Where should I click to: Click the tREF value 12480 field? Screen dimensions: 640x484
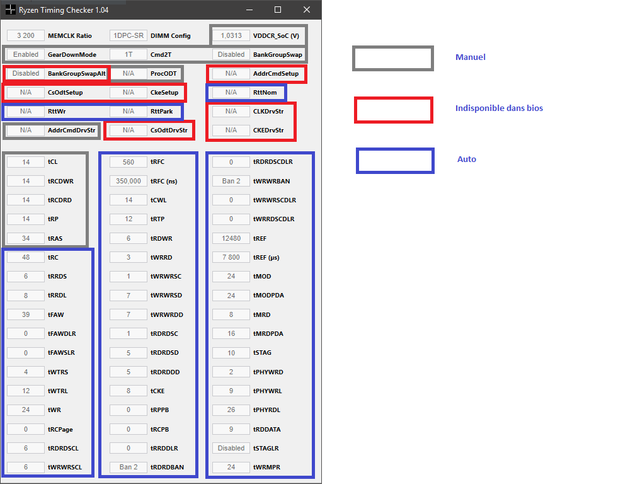(231, 238)
